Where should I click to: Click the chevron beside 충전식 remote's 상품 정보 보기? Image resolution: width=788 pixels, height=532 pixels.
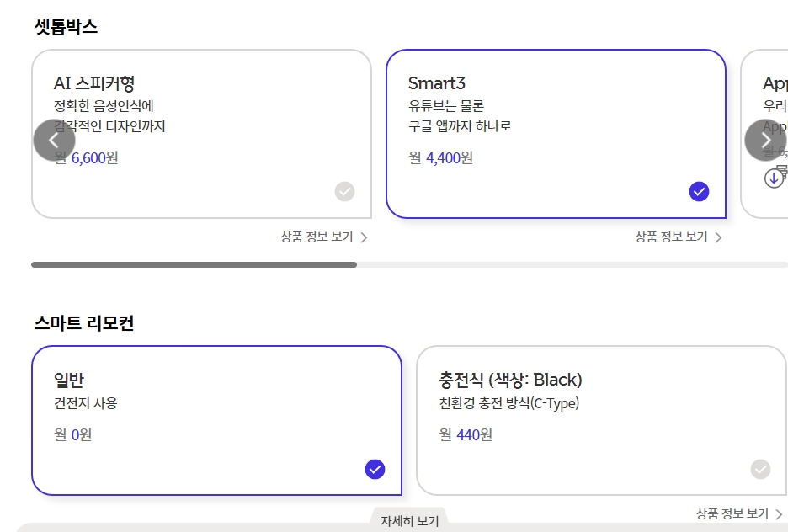pyautogui.click(x=779, y=513)
